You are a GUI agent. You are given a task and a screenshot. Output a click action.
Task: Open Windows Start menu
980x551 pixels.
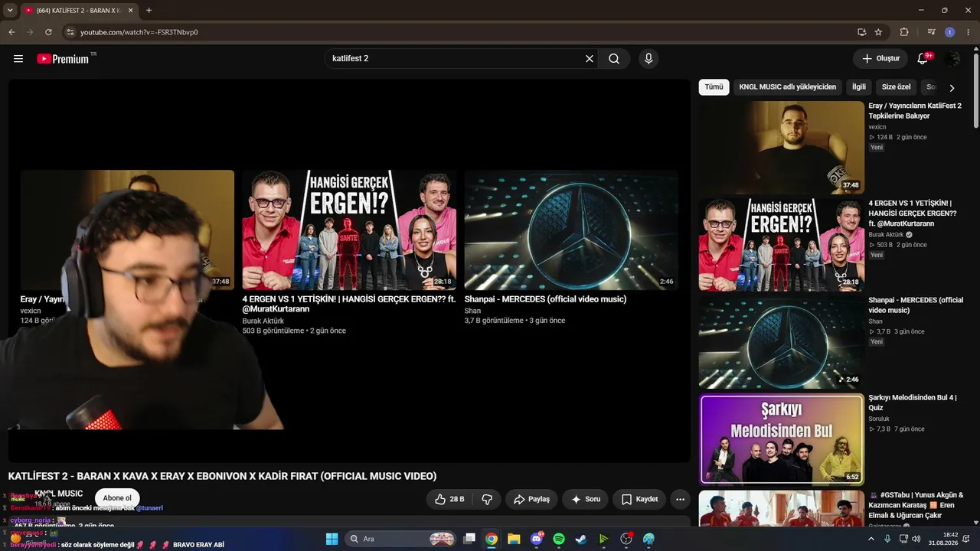point(332,539)
